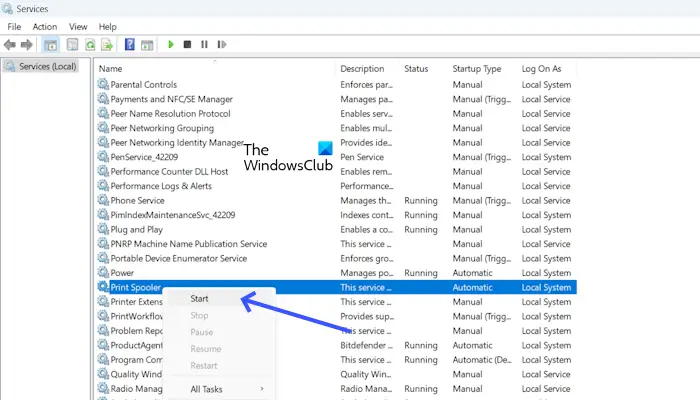This screenshot has width=700, height=400.
Task: Toggle Show/Hide Console Tree toolbar button
Action: (50, 44)
